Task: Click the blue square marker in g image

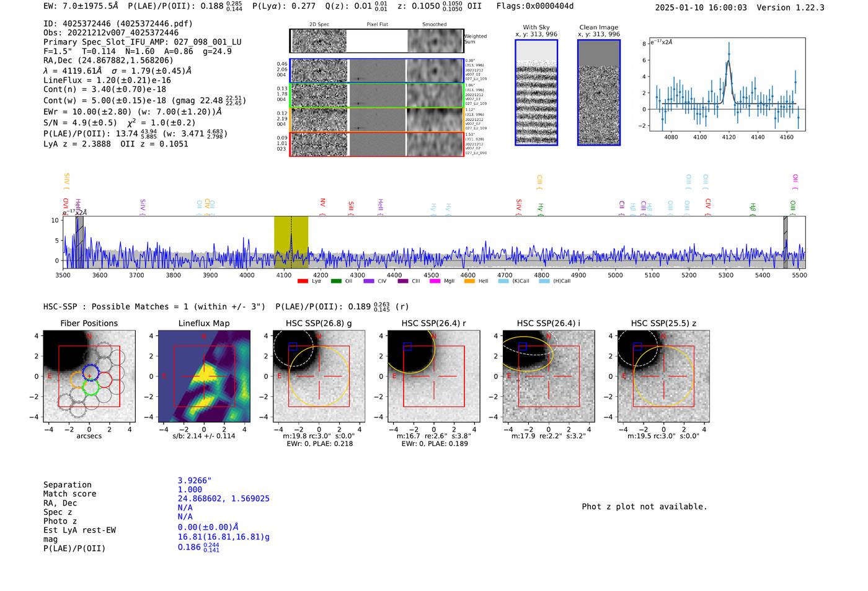Action: (x=293, y=346)
